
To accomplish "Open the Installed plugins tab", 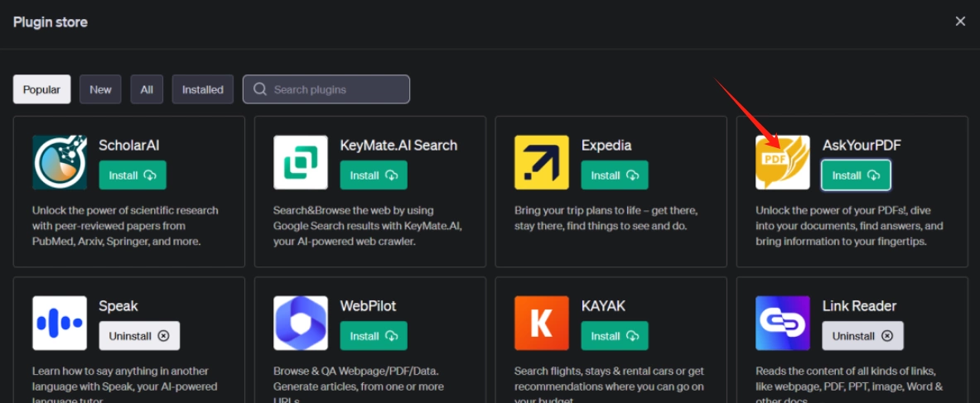I will pos(202,89).
